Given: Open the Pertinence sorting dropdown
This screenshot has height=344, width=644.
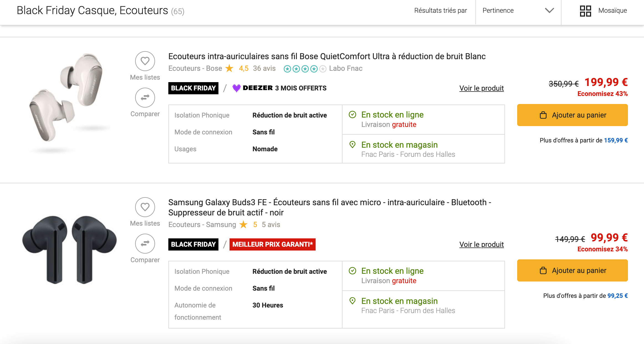Looking at the screenshot, I should 498,11.
